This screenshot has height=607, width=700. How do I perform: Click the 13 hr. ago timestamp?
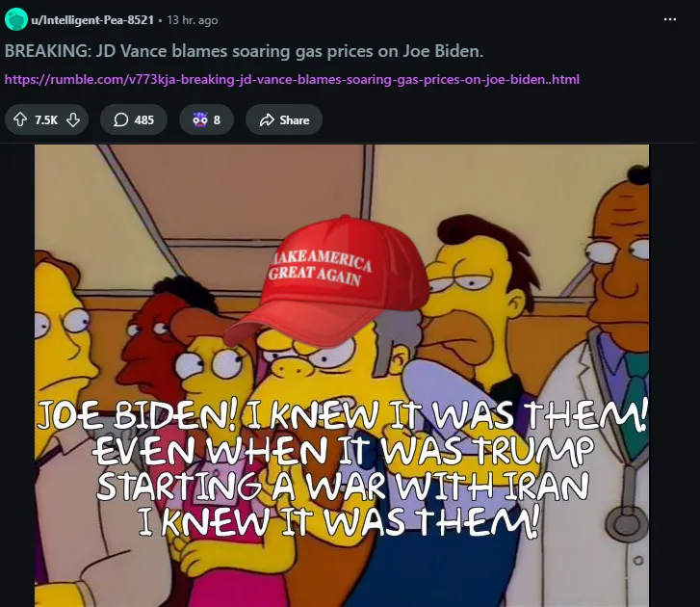point(193,20)
